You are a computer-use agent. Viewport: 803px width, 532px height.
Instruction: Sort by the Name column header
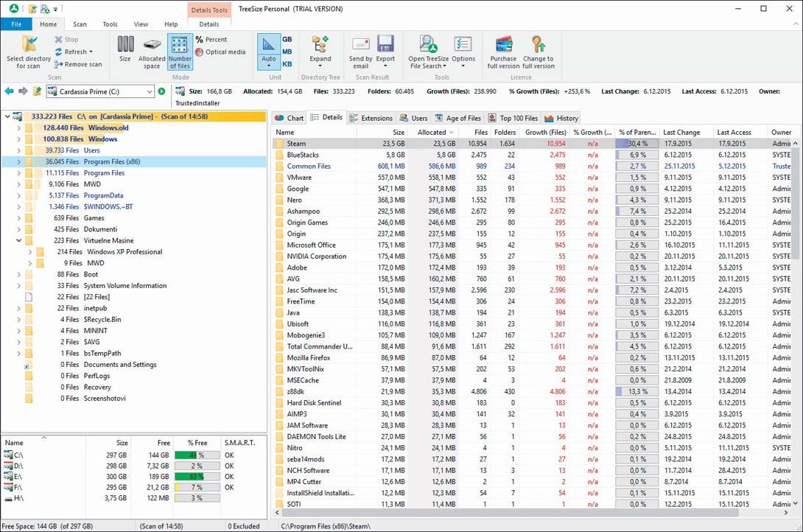[x=314, y=132]
